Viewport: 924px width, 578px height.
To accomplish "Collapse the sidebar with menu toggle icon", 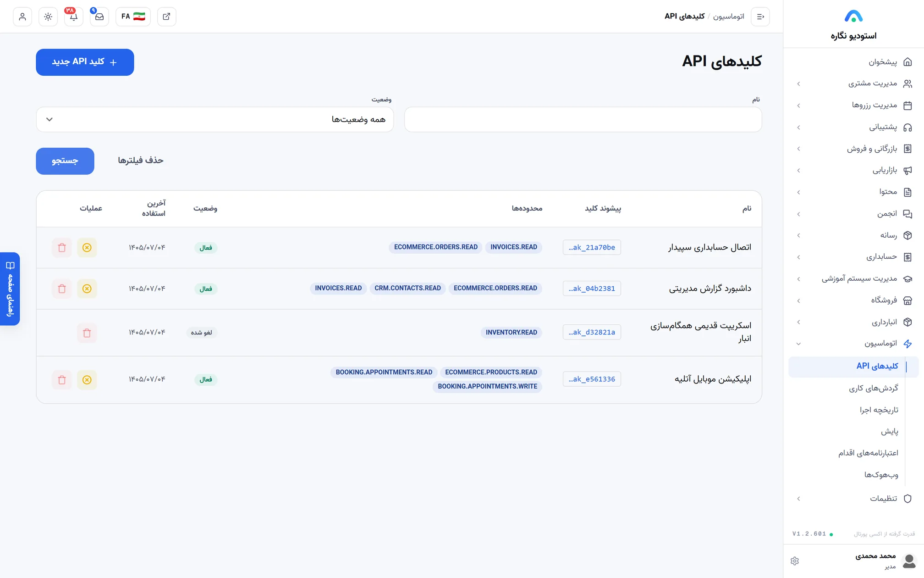I will tap(760, 17).
